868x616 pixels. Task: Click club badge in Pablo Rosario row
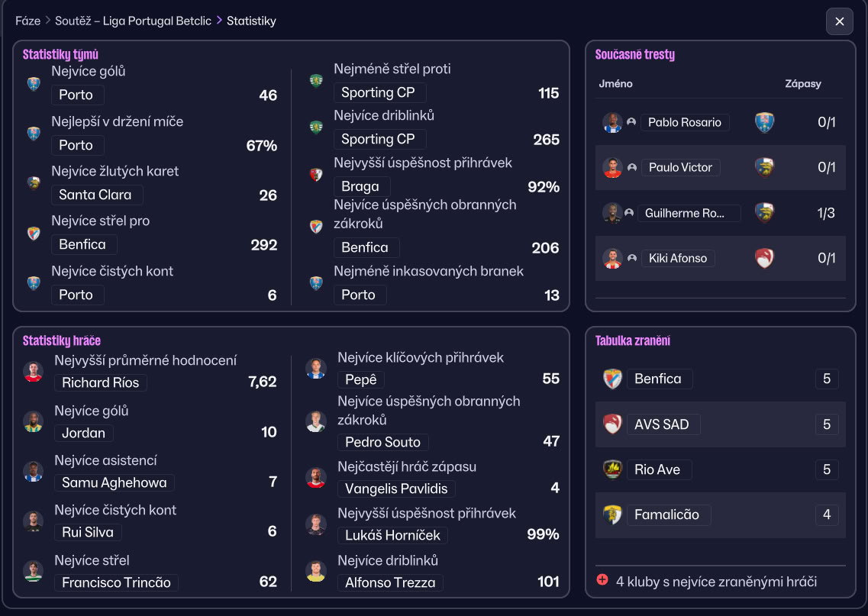[764, 122]
